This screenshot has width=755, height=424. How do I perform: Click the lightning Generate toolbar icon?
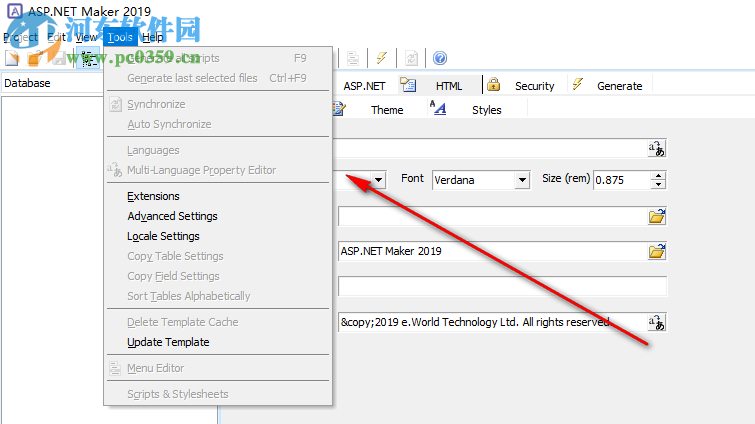[382, 58]
